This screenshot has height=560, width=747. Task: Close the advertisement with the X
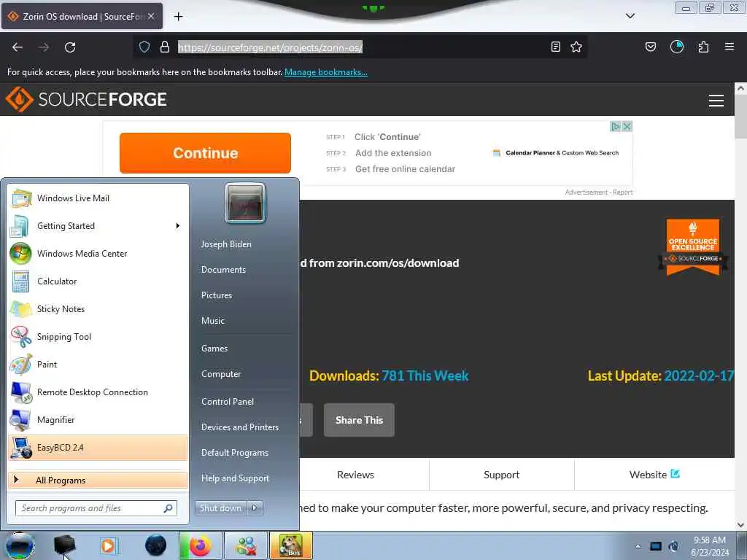tap(627, 127)
